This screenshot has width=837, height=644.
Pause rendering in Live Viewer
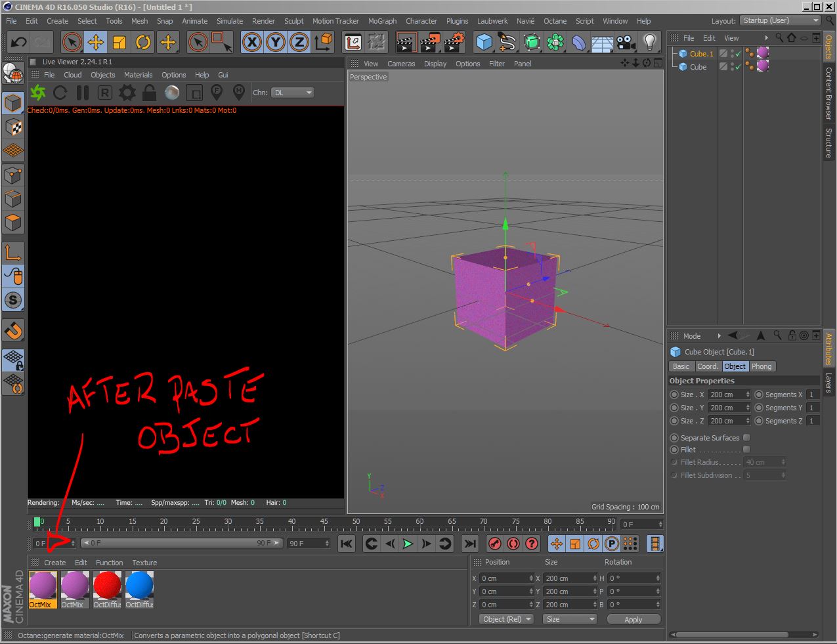click(x=83, y=93)
